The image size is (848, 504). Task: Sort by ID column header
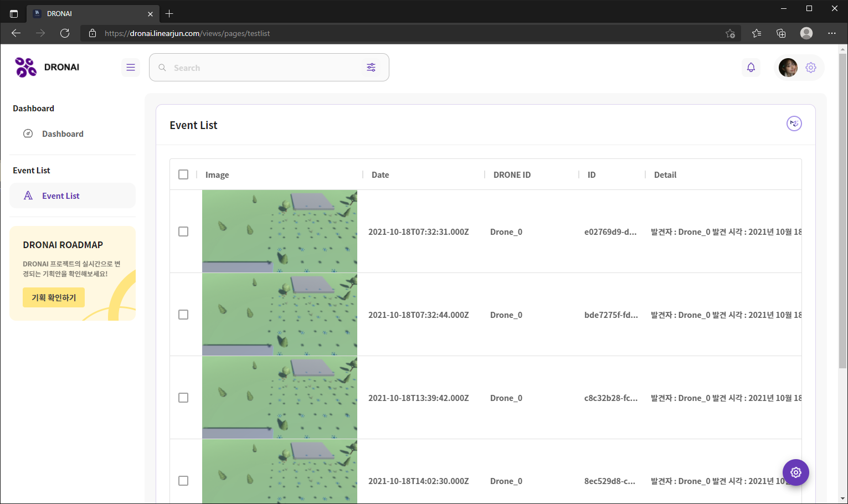592,174
